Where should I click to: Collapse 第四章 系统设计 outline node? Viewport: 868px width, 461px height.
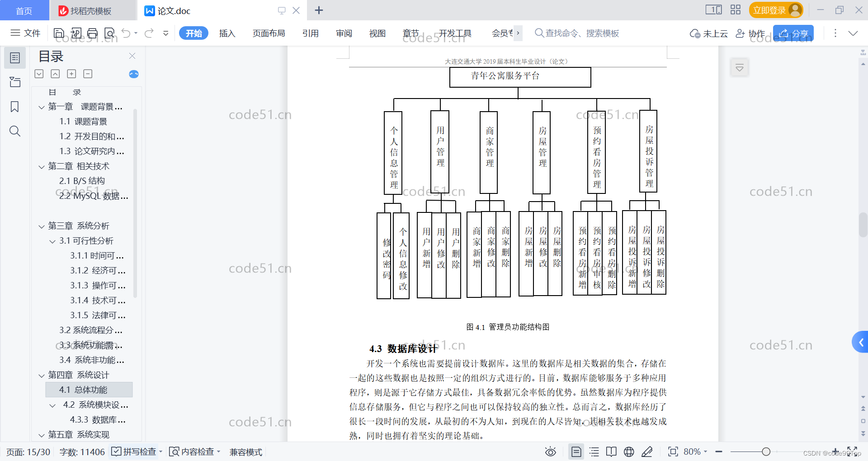[x=42, y=376]
